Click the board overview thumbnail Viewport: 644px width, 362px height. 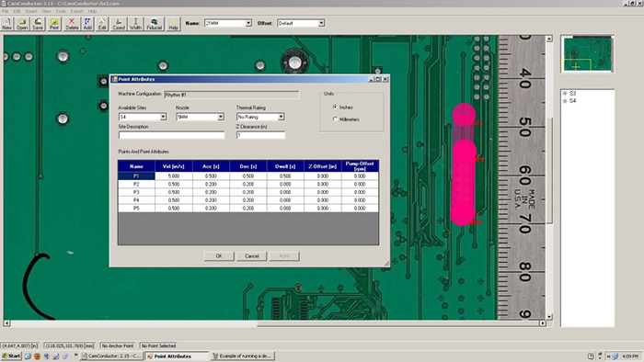click(x=588, y=53)
